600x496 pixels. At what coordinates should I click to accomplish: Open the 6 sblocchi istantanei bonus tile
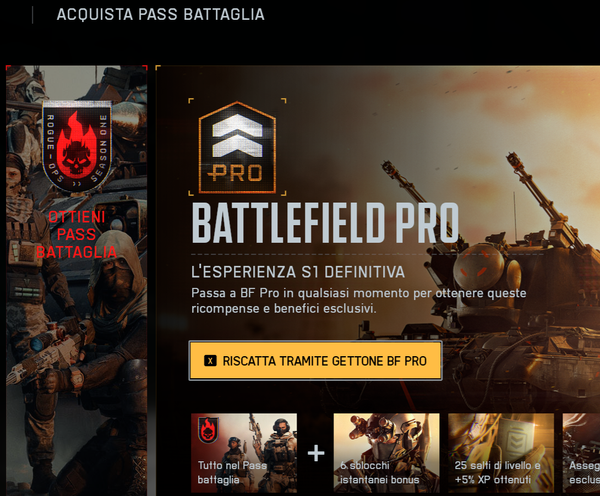click(386, 453)
